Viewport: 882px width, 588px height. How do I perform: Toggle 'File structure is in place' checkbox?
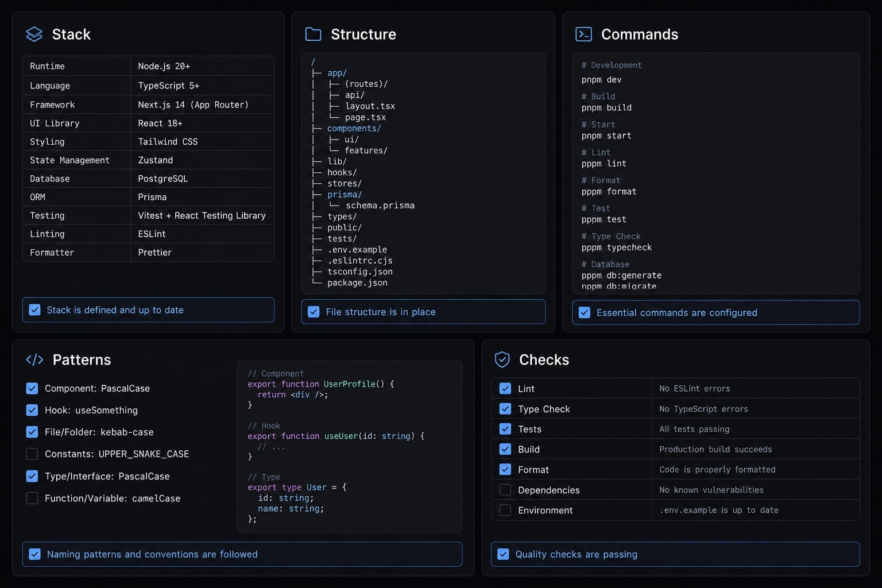point(314,312)
